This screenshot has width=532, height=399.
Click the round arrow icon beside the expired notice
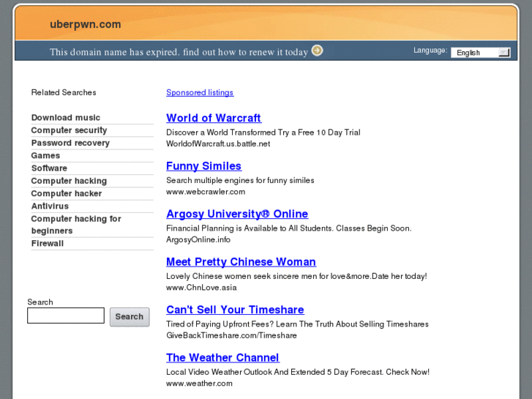click(318, 51)
